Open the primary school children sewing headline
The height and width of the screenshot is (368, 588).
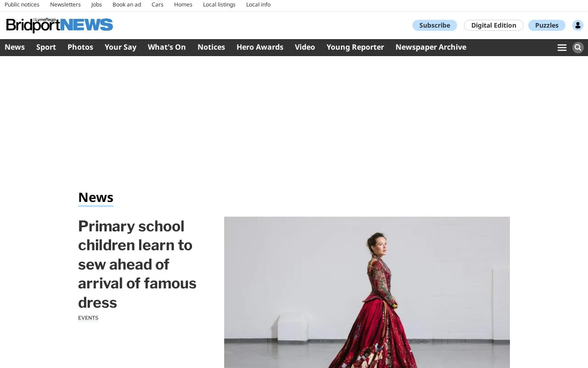tap(137, 264)
